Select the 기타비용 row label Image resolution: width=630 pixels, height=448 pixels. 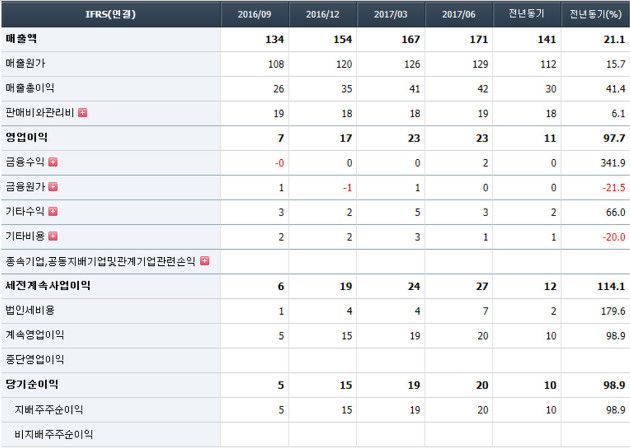(25, 236)
